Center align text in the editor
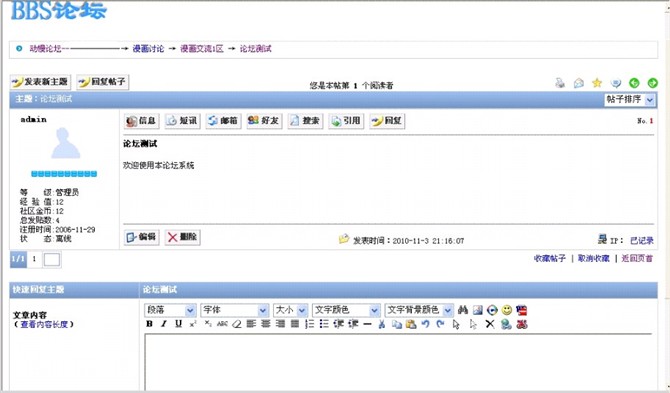The width and height of the screenshot is (670, 393). tap(266, 324)
